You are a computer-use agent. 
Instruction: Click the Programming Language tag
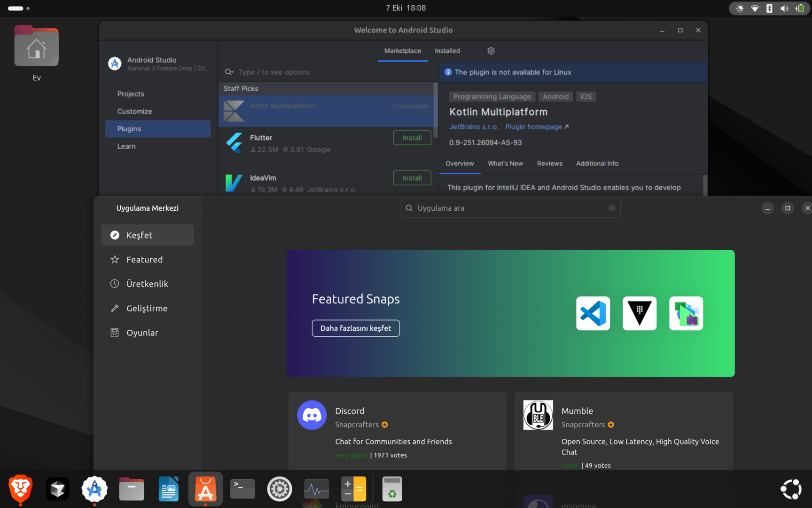[492, 96]
